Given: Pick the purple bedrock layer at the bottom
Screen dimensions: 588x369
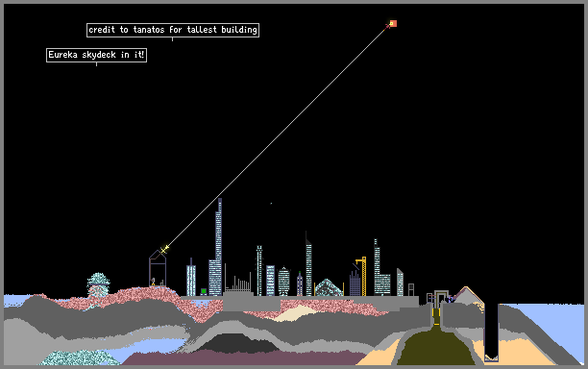Looking at the screenshot, I should click(244, 358).
